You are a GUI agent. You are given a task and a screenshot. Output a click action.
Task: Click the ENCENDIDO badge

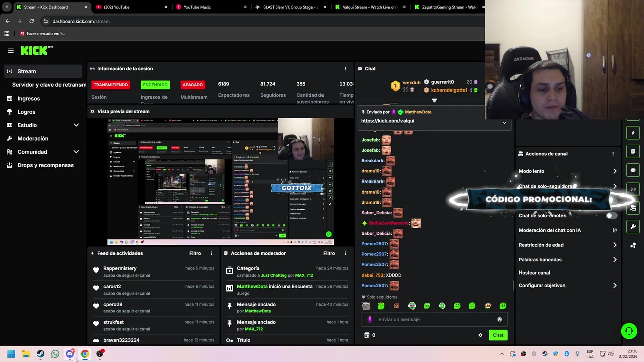155,85
